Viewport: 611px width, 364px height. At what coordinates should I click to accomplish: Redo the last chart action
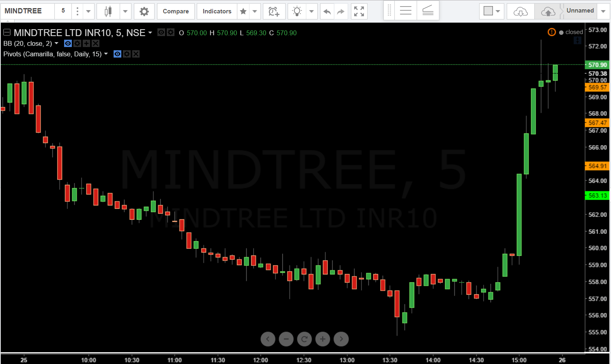[x=341, y=11]
